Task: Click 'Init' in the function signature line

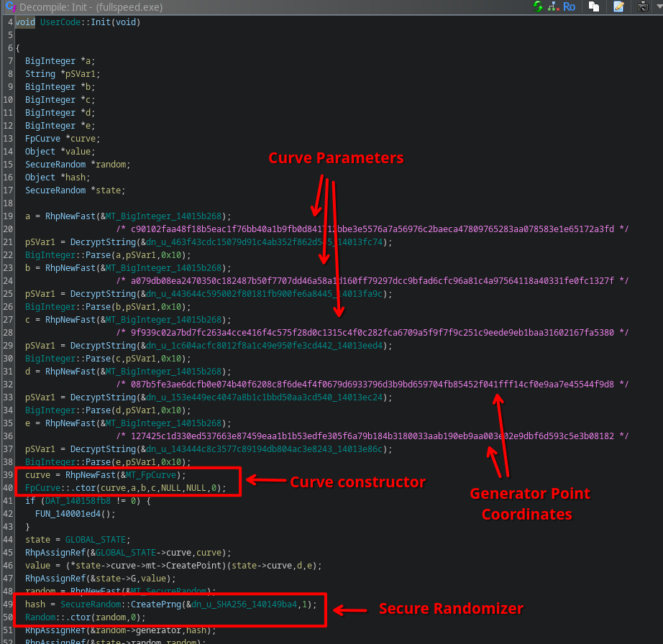Action: 101,22
